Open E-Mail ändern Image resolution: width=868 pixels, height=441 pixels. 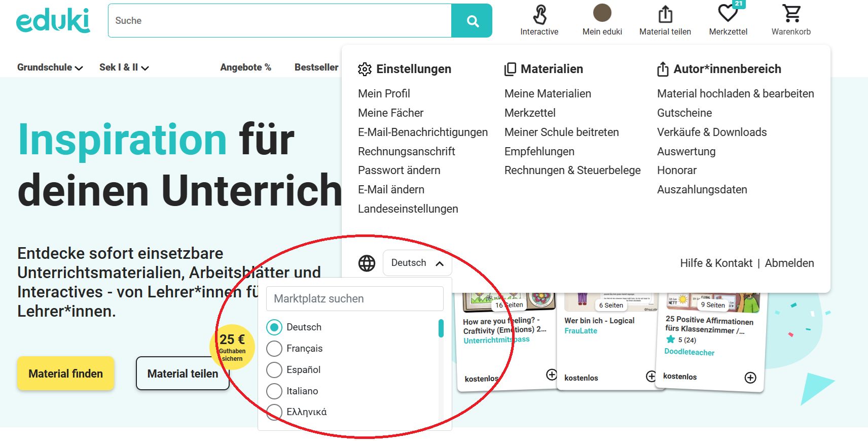coord(391,190)
